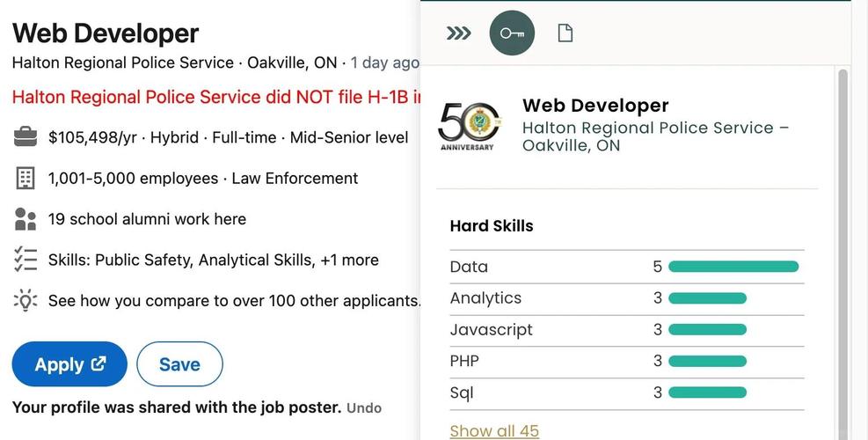The height and width of the screenshot is (440, 868).
Task: Expand Show all 45 hard skills
Action: [x=494, y=430]
